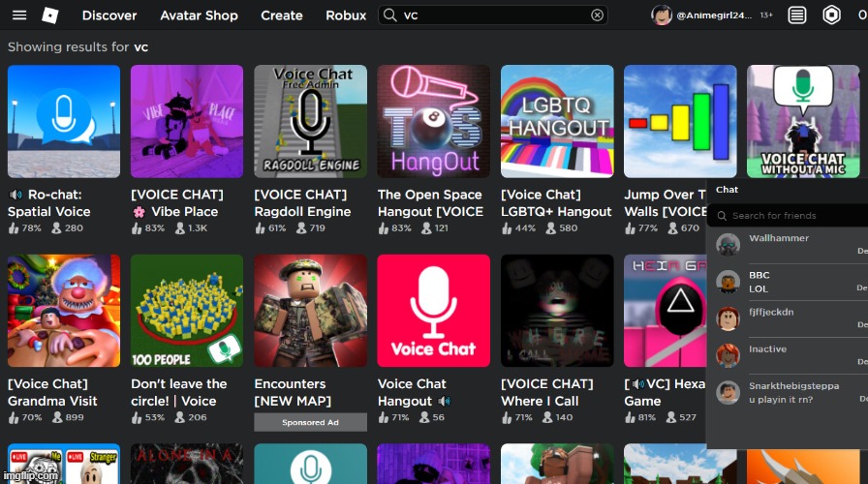Focus the search field containing vc
Screen dimensions: 868x484
(493, 15)
